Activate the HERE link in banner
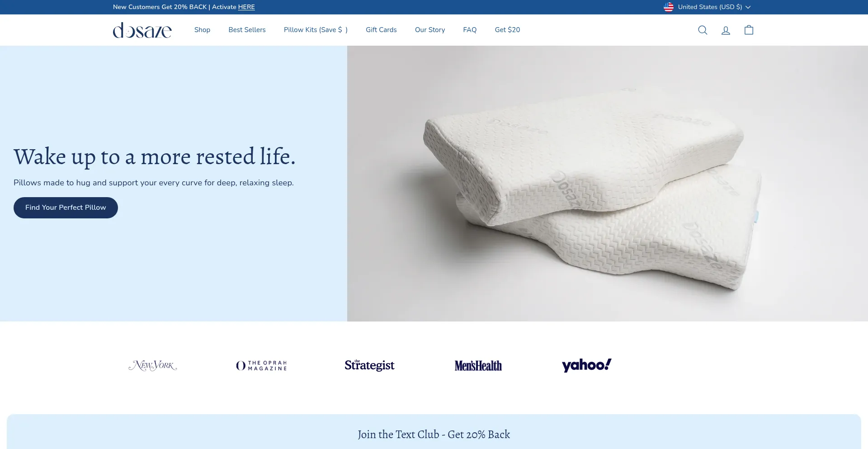The width and height of the screenshot is (868, 449). pyautogui.click(x=246, y=7)
